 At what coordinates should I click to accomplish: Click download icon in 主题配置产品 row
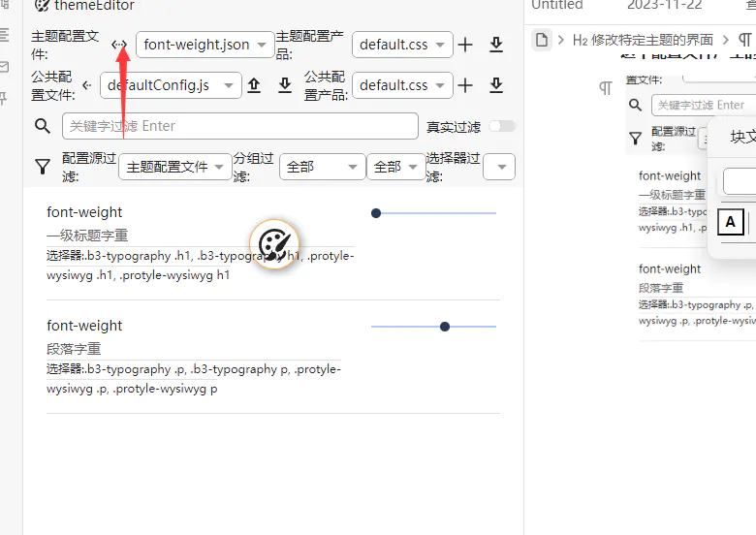click(496, 45)
